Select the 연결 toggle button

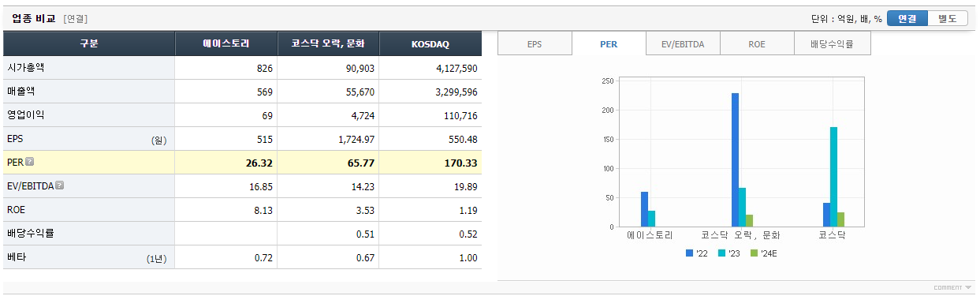tap(907, 18)
